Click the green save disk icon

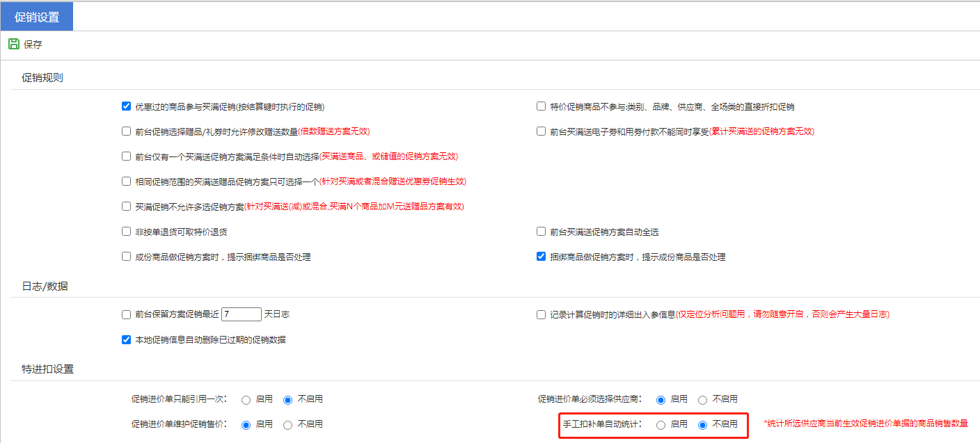[13, 44]
